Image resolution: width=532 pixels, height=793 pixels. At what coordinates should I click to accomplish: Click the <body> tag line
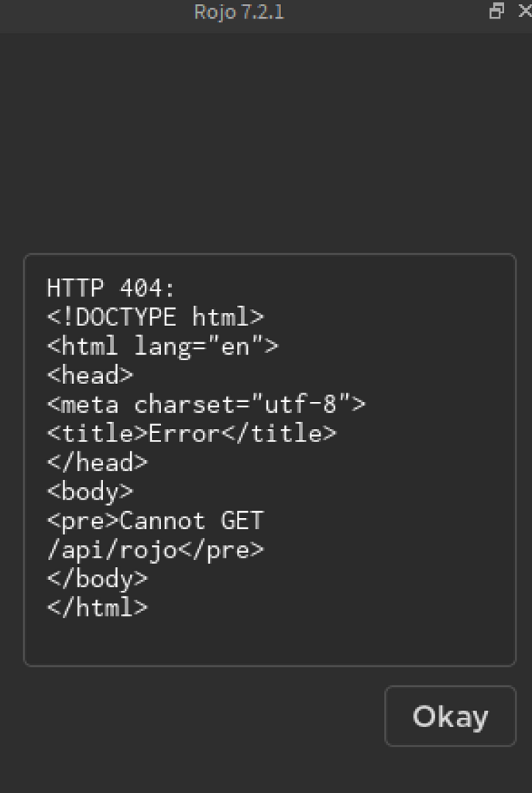89,491
